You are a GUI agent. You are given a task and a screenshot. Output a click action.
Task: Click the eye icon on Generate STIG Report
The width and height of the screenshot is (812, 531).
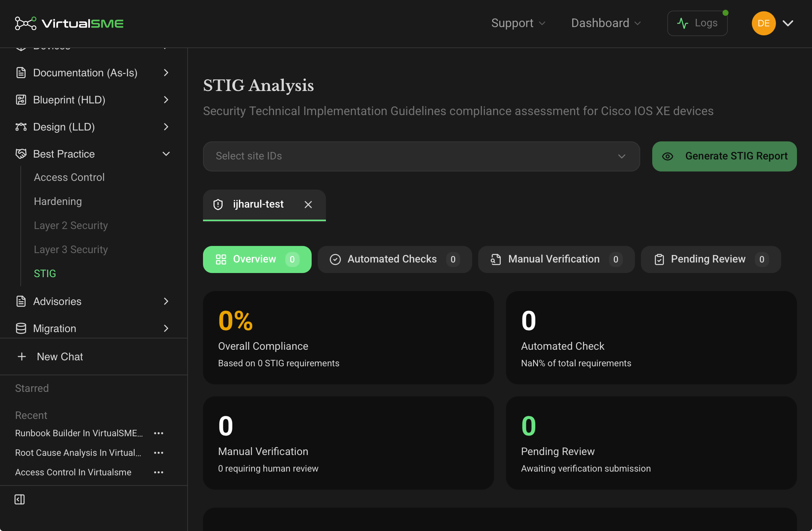[668, 156]
